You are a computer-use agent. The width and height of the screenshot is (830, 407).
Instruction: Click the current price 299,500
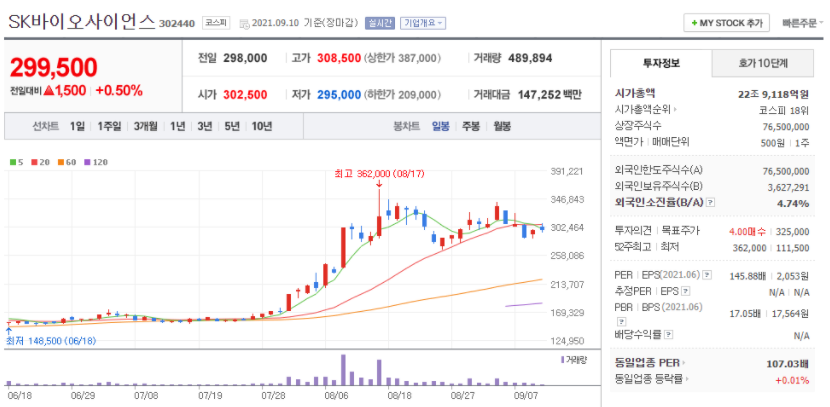pyautogui.click(x=53, y=67)
